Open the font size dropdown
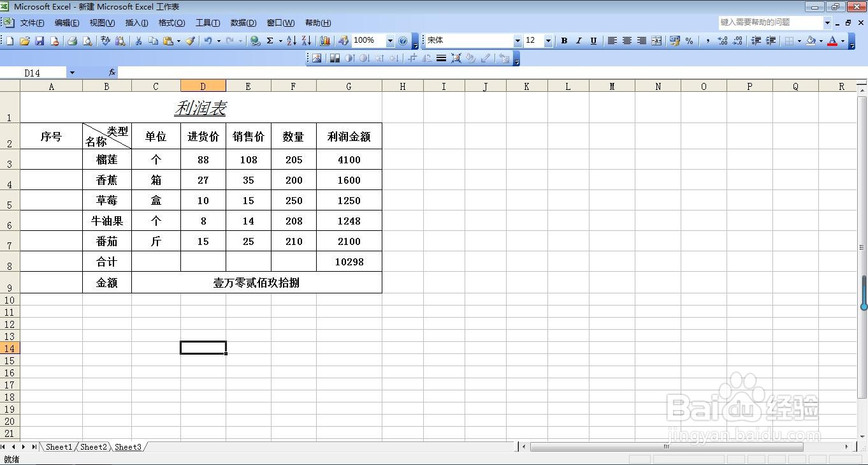This screenshot has height=465, width=868. point(546,40)
